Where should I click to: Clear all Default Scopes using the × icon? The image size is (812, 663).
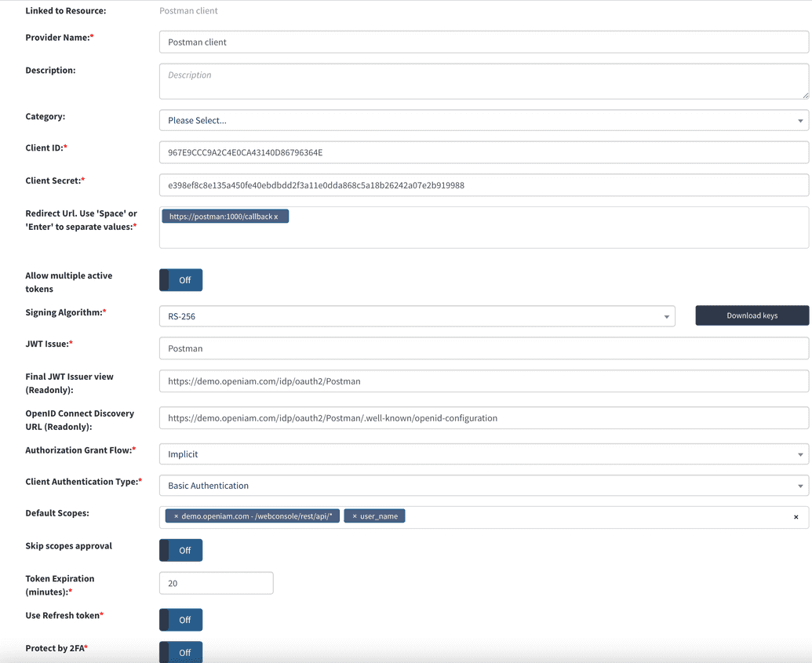pyautogui.click(x=796, y=515)
